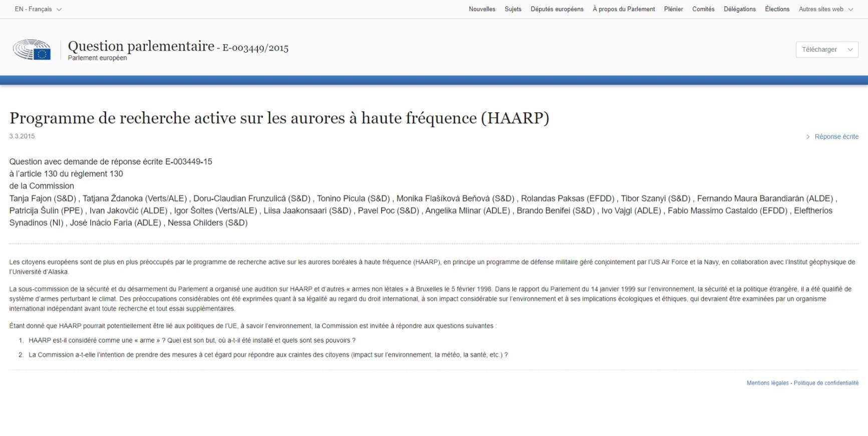The width and height of the screenshot is (868, 436).
Task: Open Députés européens page
Action: [557, 9]
